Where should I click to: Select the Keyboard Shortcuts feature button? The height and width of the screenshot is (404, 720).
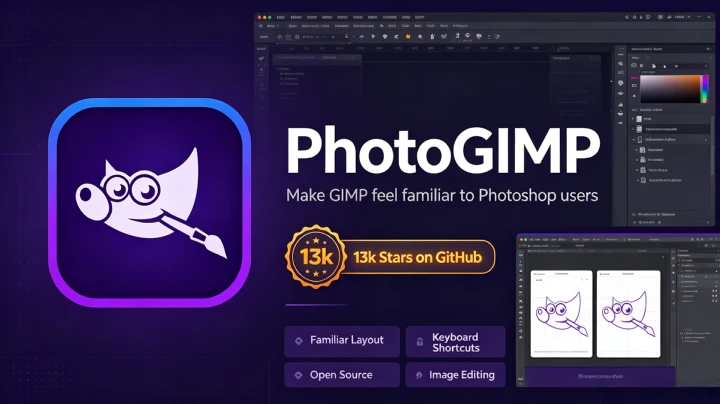(456, 342)
